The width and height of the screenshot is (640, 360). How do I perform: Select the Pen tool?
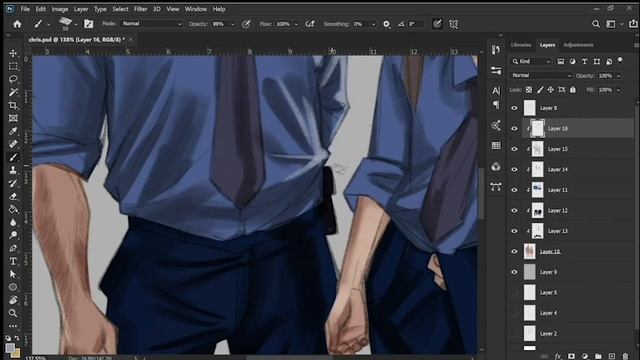[13, 248]
